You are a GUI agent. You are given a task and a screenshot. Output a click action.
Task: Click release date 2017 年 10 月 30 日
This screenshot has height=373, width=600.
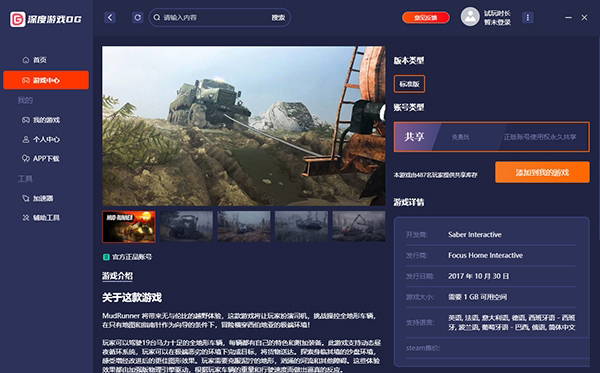(479, 276)
